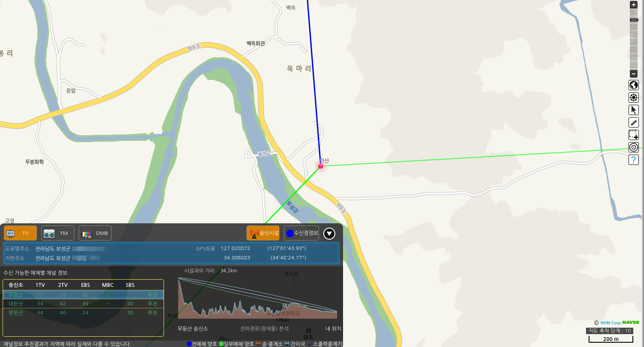This screenshot has height=347, width=644.
Task: Click the 34.2km distance value
Action: 229,271
